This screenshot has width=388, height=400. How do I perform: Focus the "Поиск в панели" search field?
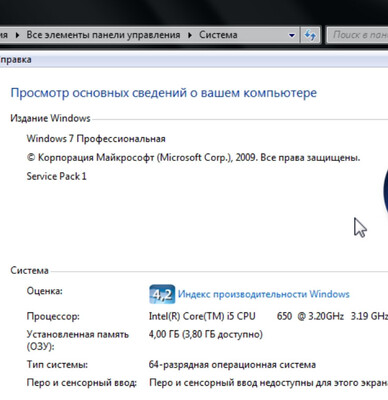tap(357, 35)
